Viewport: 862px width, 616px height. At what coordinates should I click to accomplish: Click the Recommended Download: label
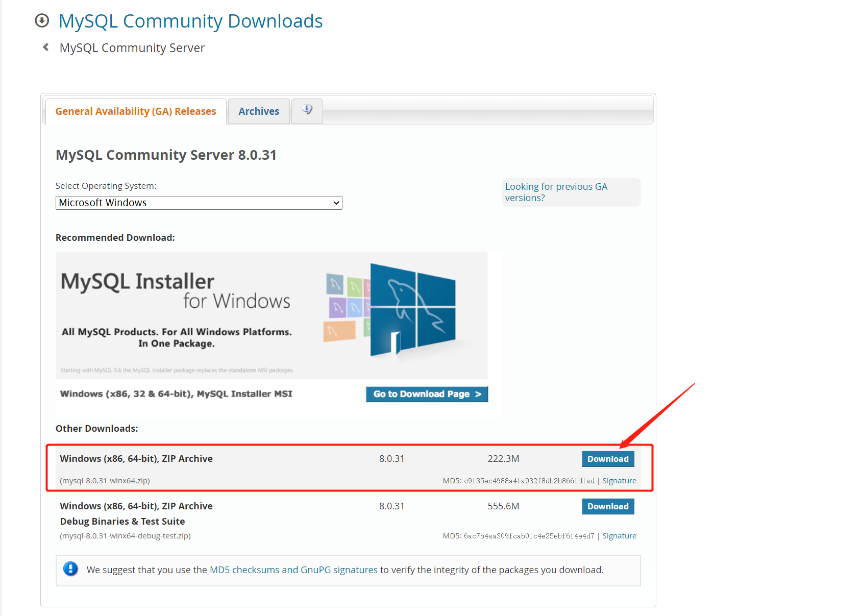[x=115, y=238]
